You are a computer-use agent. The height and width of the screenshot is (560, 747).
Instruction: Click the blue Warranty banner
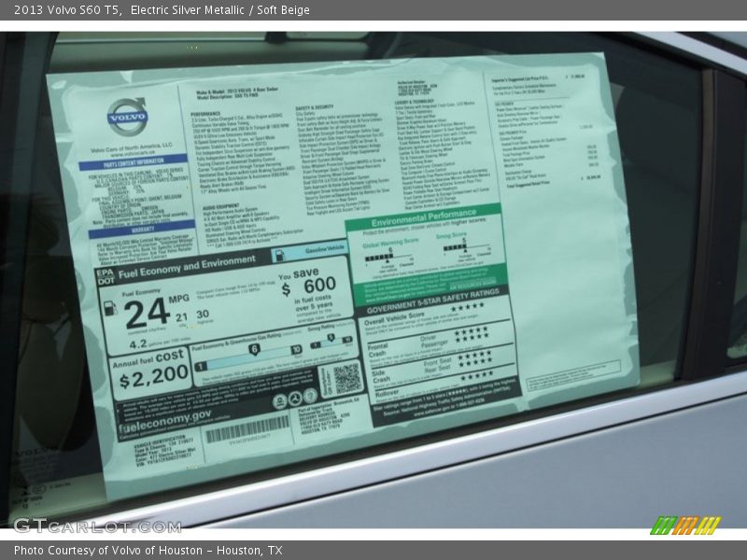pos(142,230)
